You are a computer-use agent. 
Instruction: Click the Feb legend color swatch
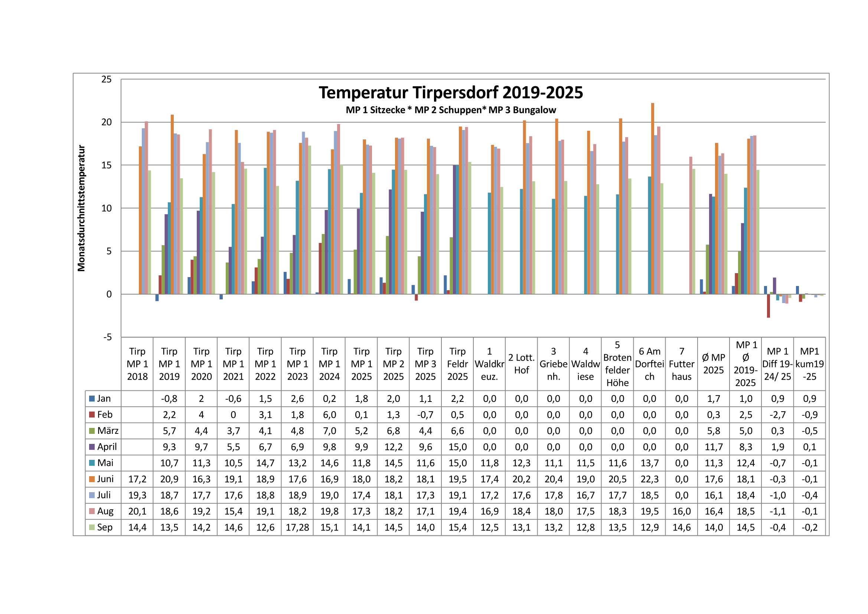(x=91, y=415)
